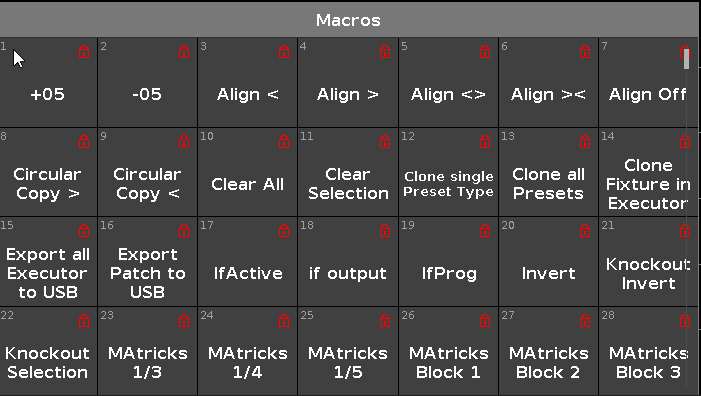Click the Macros title bar
Screen dimensions: 701x396
(x=349, y=20)
